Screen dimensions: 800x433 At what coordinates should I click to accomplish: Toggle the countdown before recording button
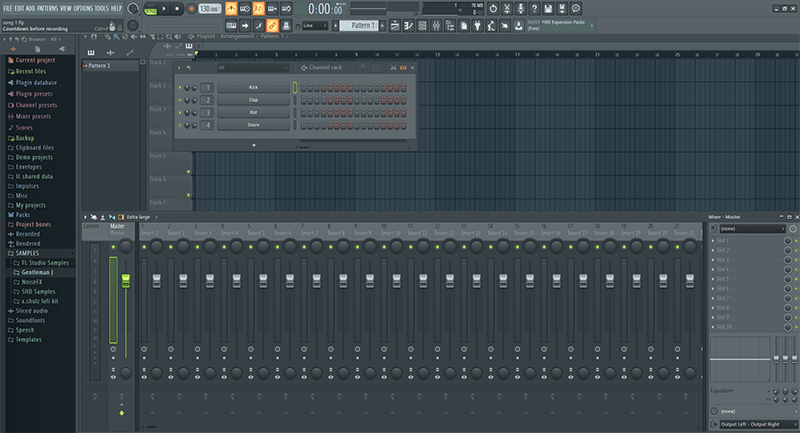259,9
